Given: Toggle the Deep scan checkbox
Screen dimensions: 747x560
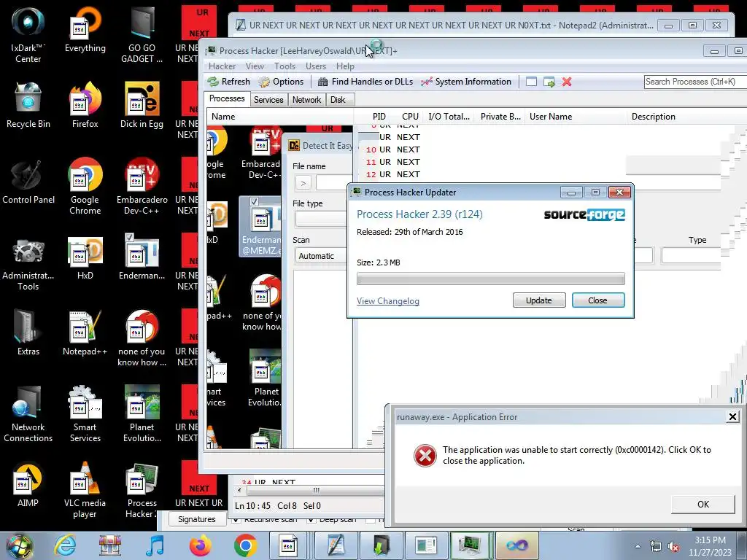Looking at the screenshot, I should 311,520.
